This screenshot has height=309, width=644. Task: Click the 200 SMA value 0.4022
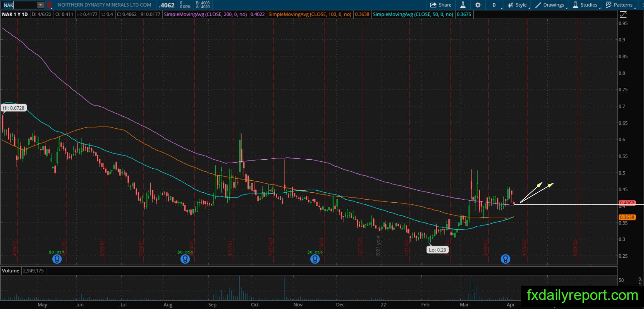click(x=257, y=14)
